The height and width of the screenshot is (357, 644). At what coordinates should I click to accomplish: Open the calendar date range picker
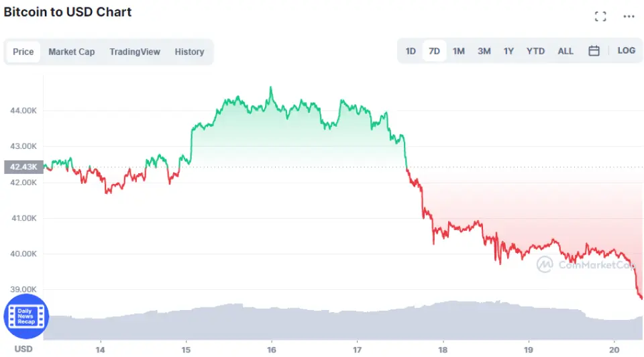coord(594,51)
